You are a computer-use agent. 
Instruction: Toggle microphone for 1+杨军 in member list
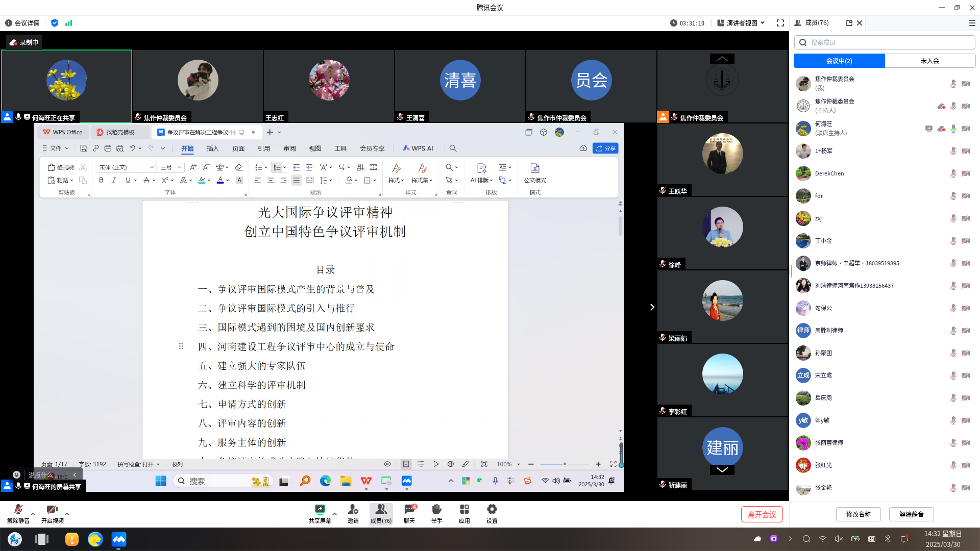(953, 151)
